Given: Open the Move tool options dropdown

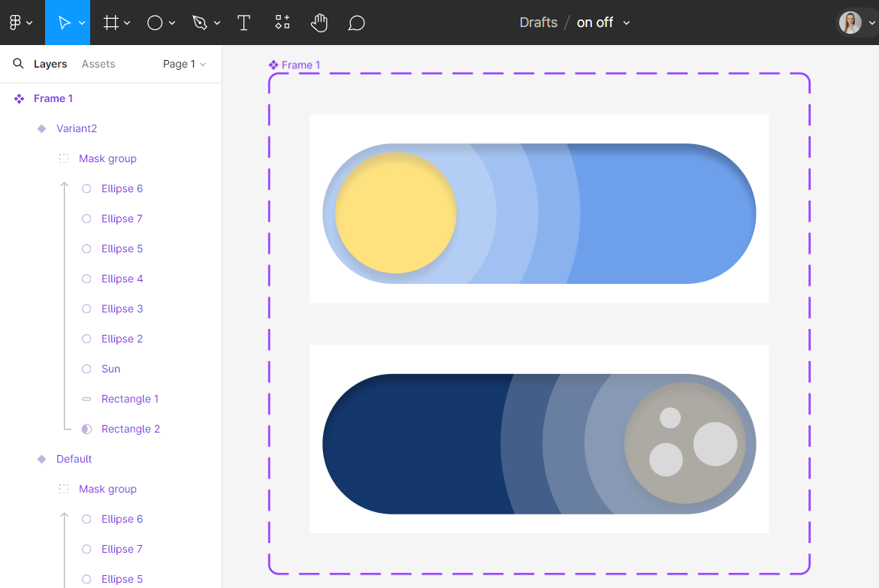Looking at the screenshot, I should click(x=82, y=23).
